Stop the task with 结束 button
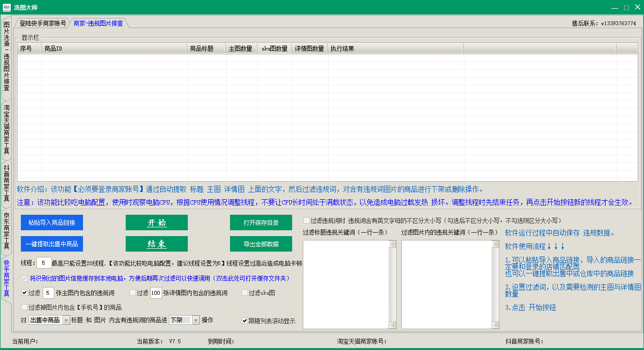This screenshot has height=350, width=644. [x=157, y=244]
